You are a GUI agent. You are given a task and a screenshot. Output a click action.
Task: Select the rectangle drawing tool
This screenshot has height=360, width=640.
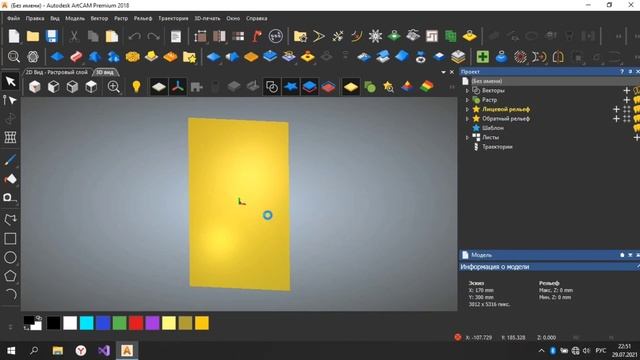coord(10,238)
